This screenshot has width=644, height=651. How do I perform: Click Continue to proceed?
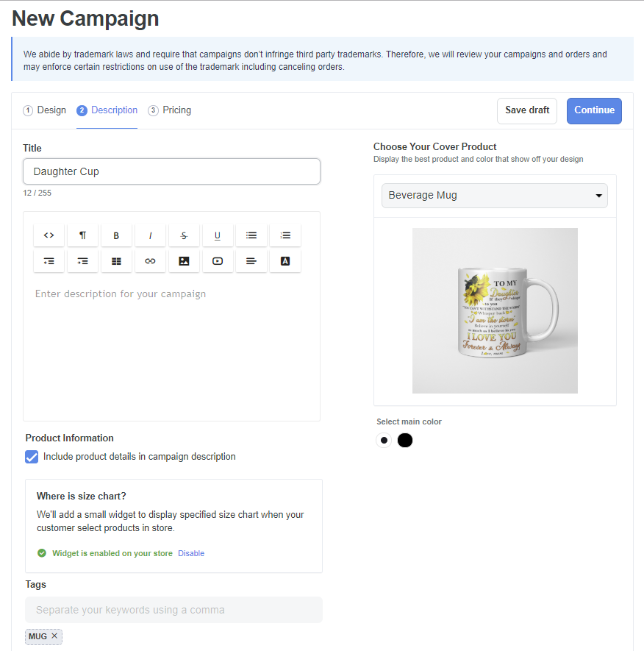click(x=594, y=110)
